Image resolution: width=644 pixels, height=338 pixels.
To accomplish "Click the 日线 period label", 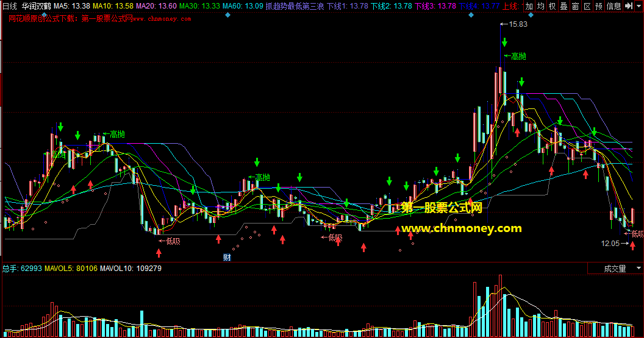I will coord(10,5).
